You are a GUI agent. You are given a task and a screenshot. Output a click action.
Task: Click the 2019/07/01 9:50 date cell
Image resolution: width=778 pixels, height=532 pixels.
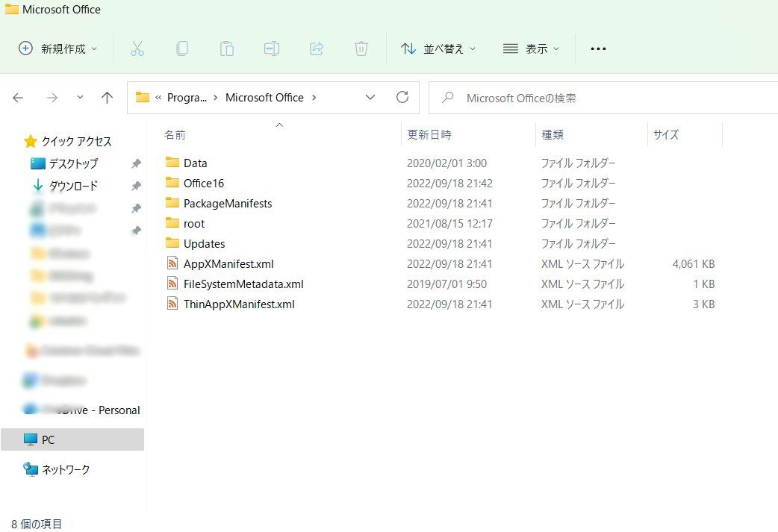(x=446, y=284)
